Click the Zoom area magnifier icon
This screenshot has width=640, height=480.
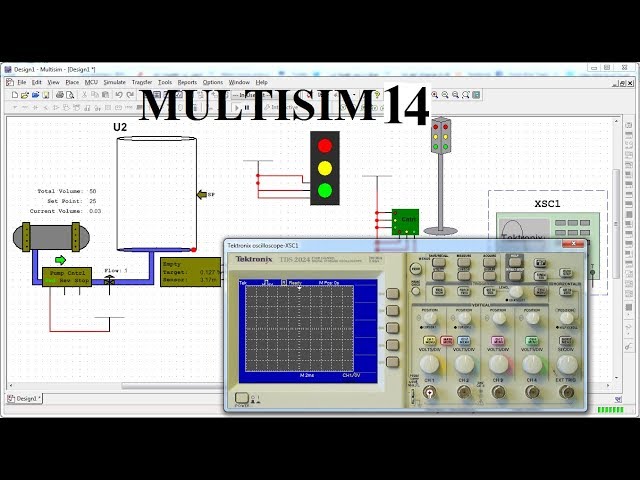pyautogui.click(x=456, y=95)
